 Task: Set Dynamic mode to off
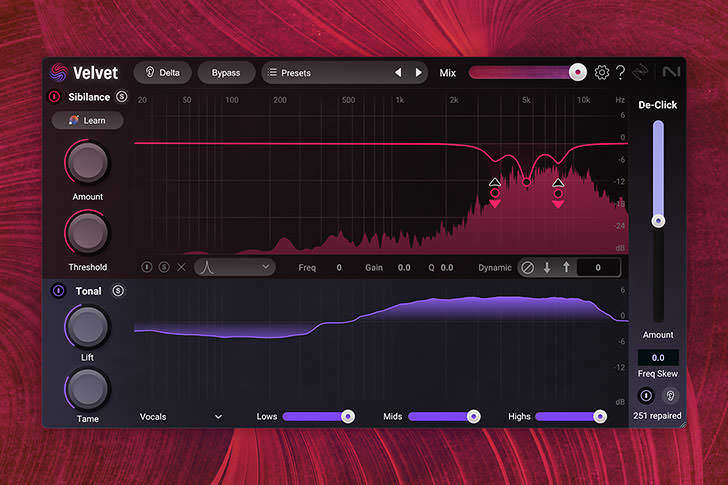527,268
